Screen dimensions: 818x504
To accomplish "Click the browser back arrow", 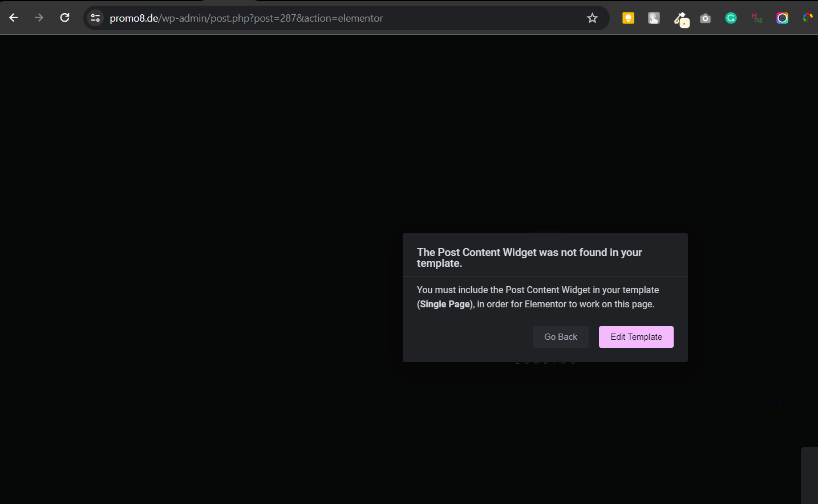I will (14, 18).
